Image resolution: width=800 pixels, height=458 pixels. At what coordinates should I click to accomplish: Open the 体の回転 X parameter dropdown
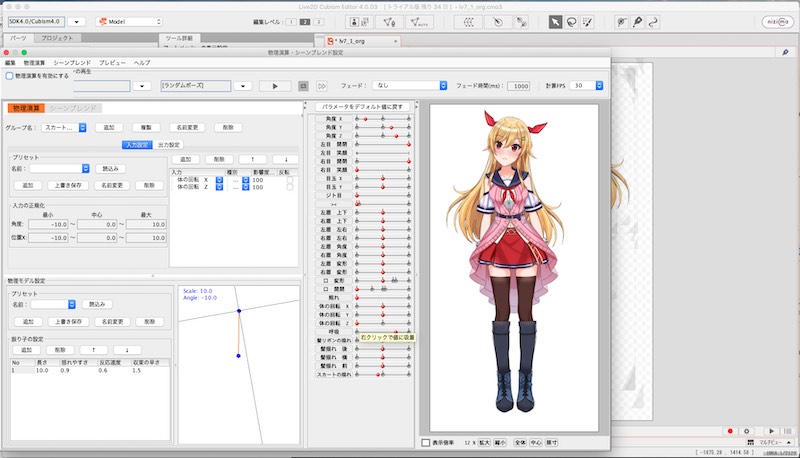tap(219, 180)
